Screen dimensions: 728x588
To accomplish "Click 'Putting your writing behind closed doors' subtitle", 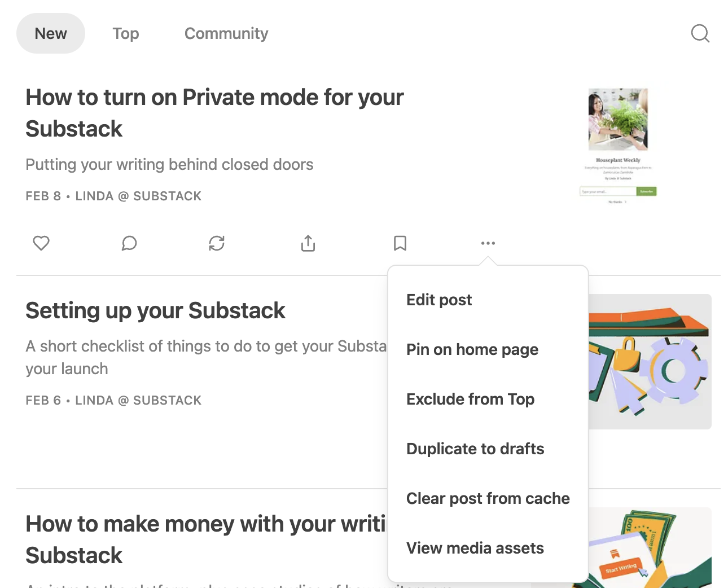I will (169, 164).
